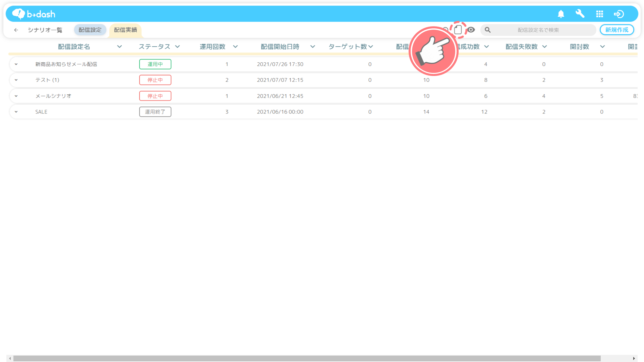Image resolution: width=644 pixels, height=362 pixels.
Task: Open the 運用回数 column dropdown
Action: [x=235, y=47]
